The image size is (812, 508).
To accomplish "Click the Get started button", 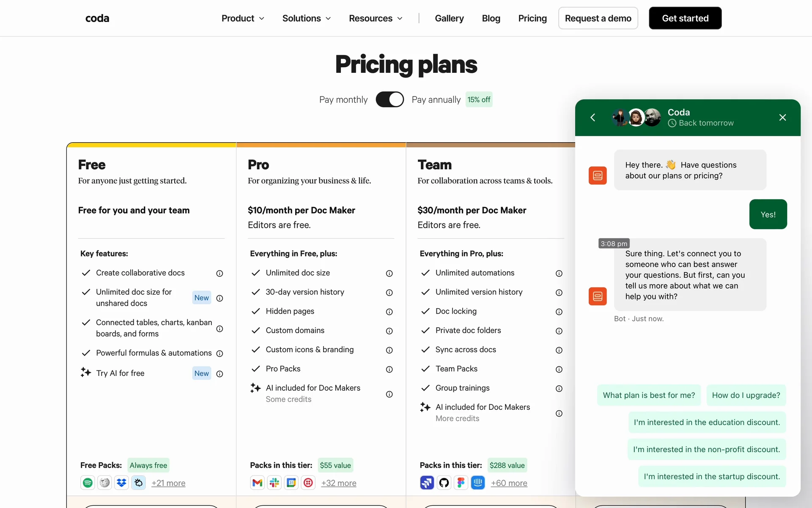I will tap(685, 18).
